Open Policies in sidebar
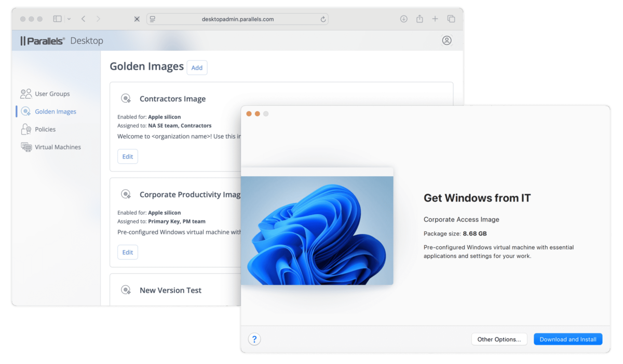Viewport: 623px width, 364px height. click(x=45, y=129)
